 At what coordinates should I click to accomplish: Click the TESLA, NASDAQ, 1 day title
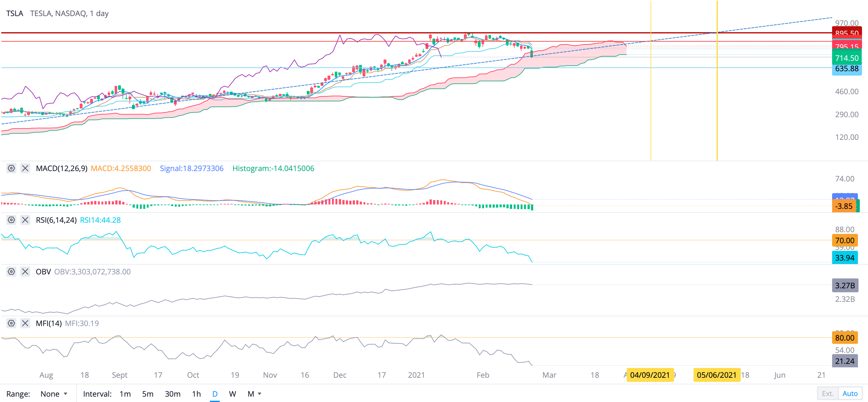point(69,14)
